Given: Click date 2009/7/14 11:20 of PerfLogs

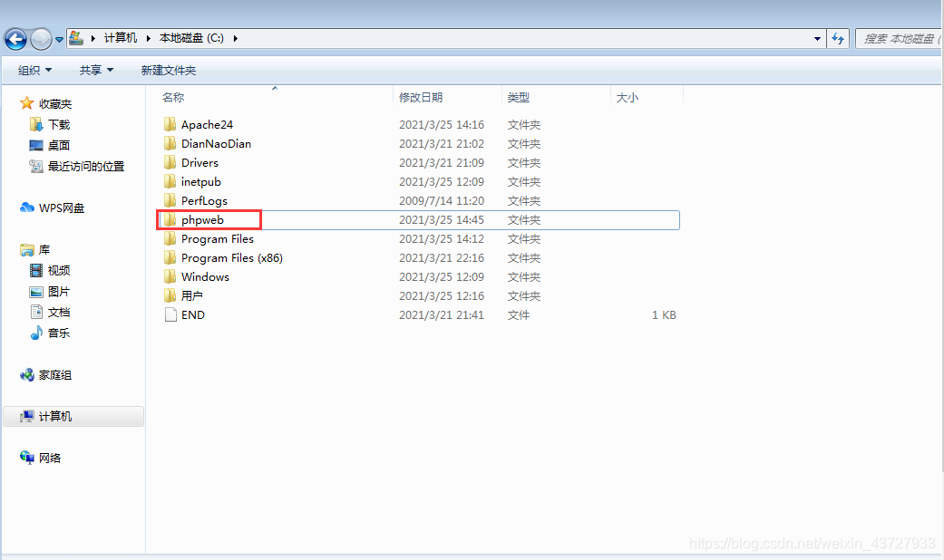Looking at the screenshot, I should pyautogui.click(x=442, y=201).
